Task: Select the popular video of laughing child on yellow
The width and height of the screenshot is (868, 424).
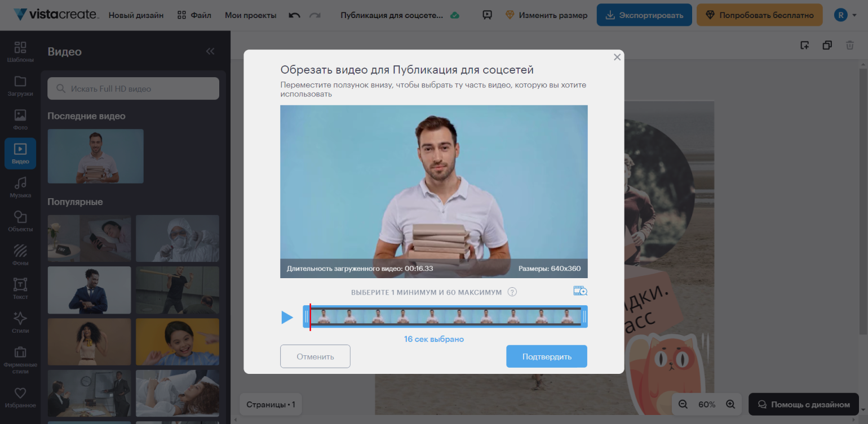Action: click(178, 342)
